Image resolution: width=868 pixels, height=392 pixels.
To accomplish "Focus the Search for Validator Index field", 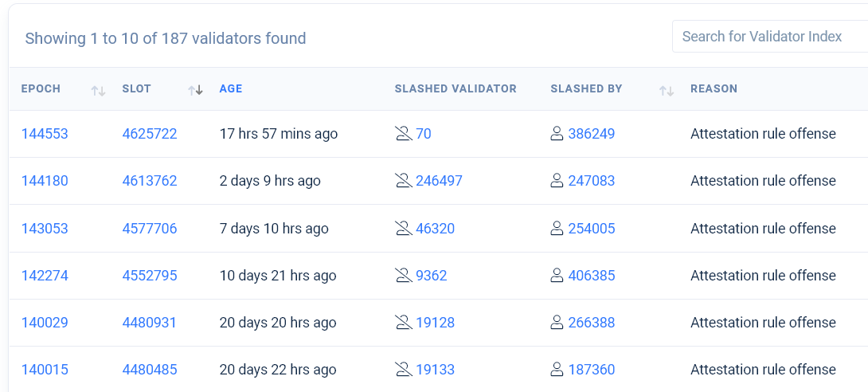I will [x=770, y=37].
